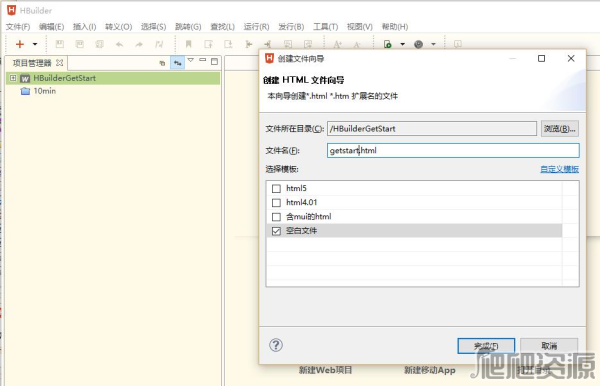The height and width of the screenshot is (386, 600).
Task: Uncheck the 空白文件 template checkbox
Action: point(276,231)
